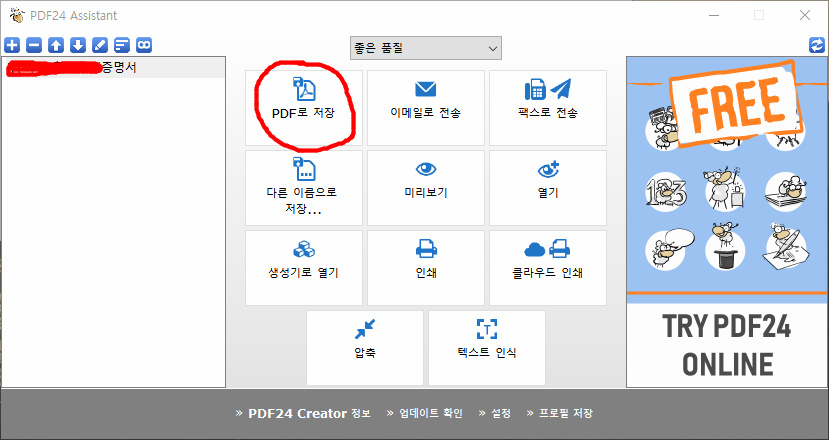Image resolution: width=829 pixels, height=440 pixels.
Task: Click the lines properties icon in toolbar
Action: tap(122, 45)
